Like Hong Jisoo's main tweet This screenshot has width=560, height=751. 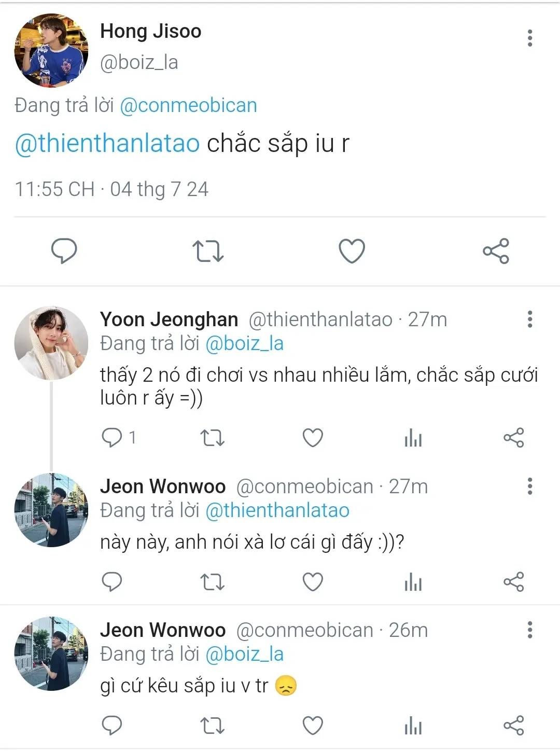tap(352, 251)
